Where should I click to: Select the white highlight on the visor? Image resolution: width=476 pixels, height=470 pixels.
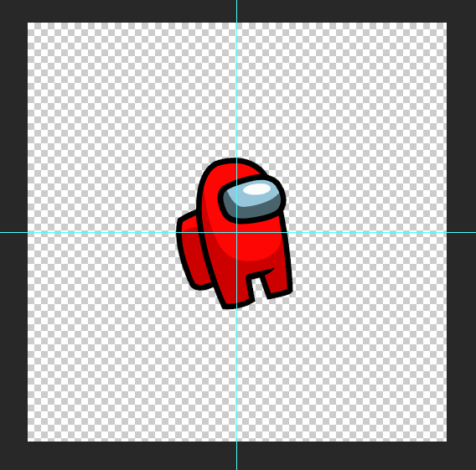257,189
